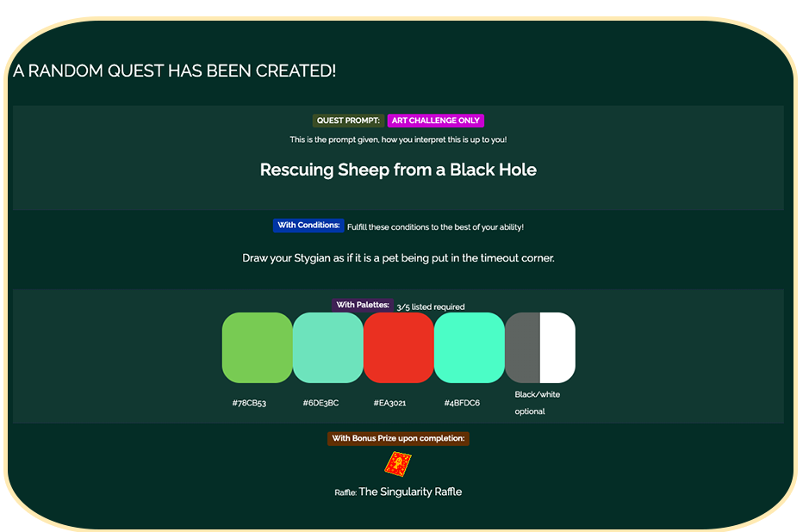
Task: Click the QUEST PROMPT badge
Action: click(x=348, y=121)
